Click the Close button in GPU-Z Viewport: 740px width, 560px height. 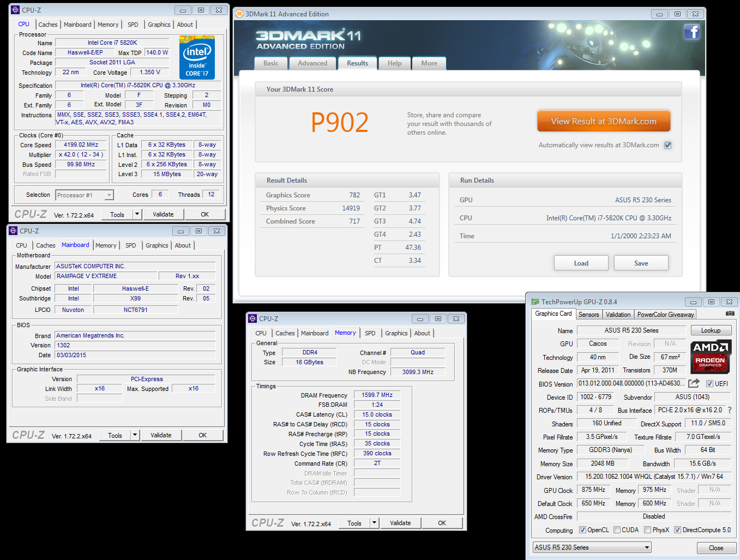716,548
